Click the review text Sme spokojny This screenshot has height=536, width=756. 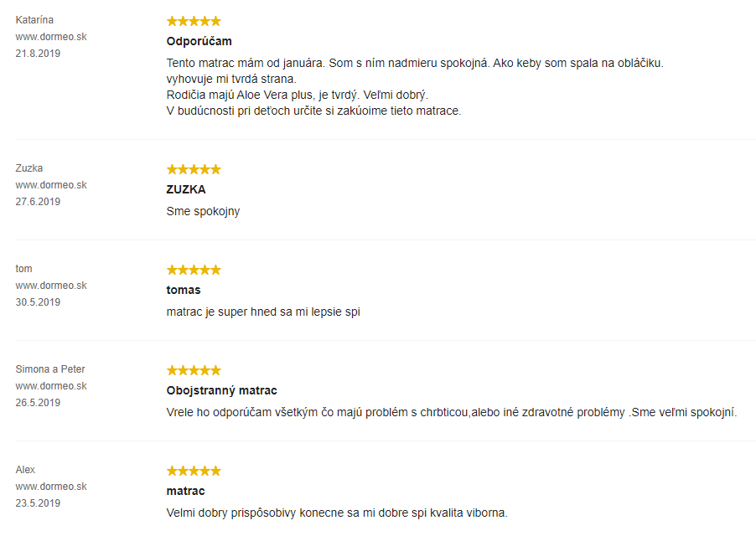[x=203, y=211]
